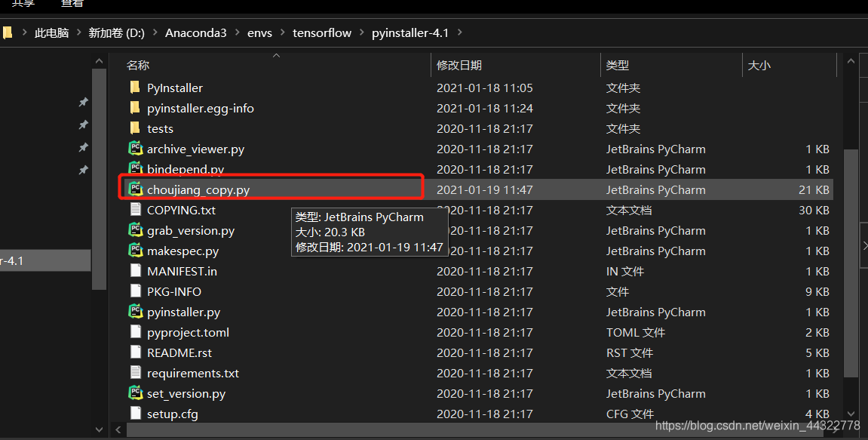Image resolution: width=868 pixels, height=440 pixels.
Task: Click the fourth quick access pin icon
Action: pos(83,170)
